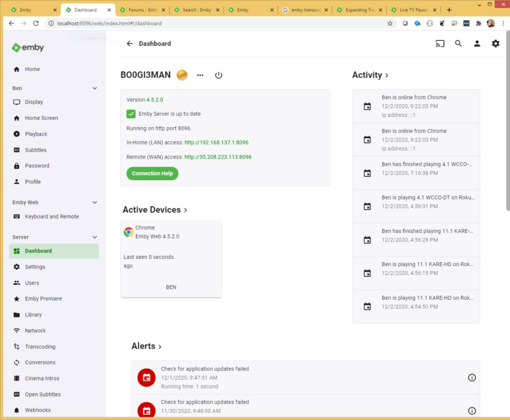Open the three-dot server options menu
510x420 pixels.
200,75
